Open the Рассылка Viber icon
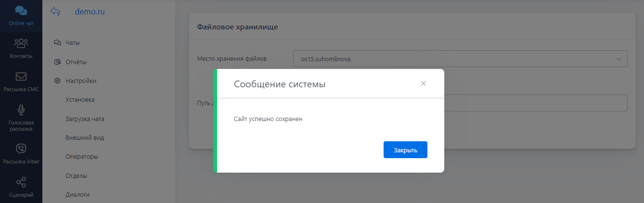Screen dimensions: 644x203 point(21,149)
